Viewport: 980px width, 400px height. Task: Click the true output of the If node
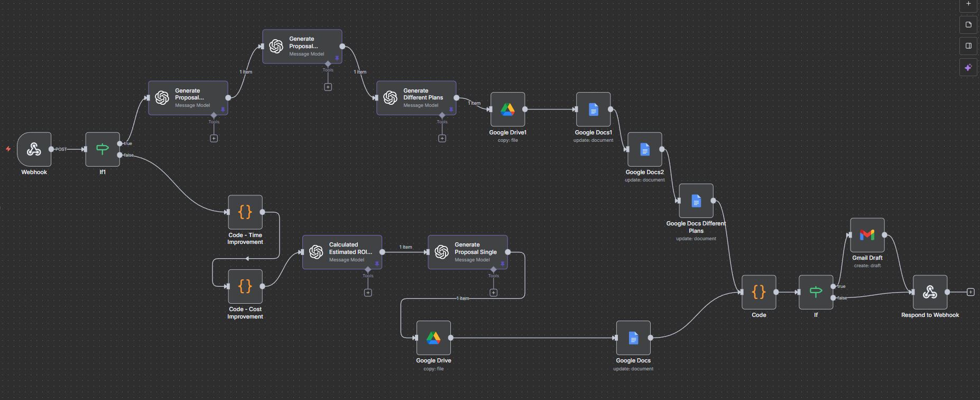[833, 286]
